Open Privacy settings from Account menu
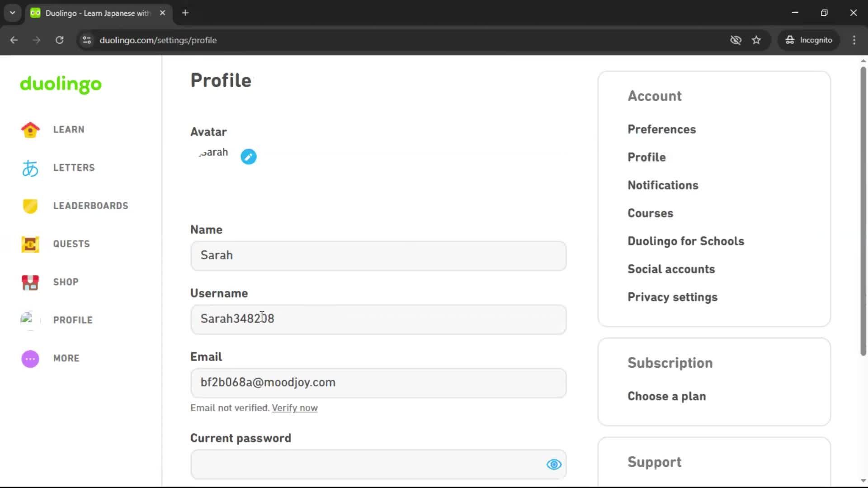Image resolution: width=868 pixels, height=488 pixels. pyautogui.click(x=672, y=297)
